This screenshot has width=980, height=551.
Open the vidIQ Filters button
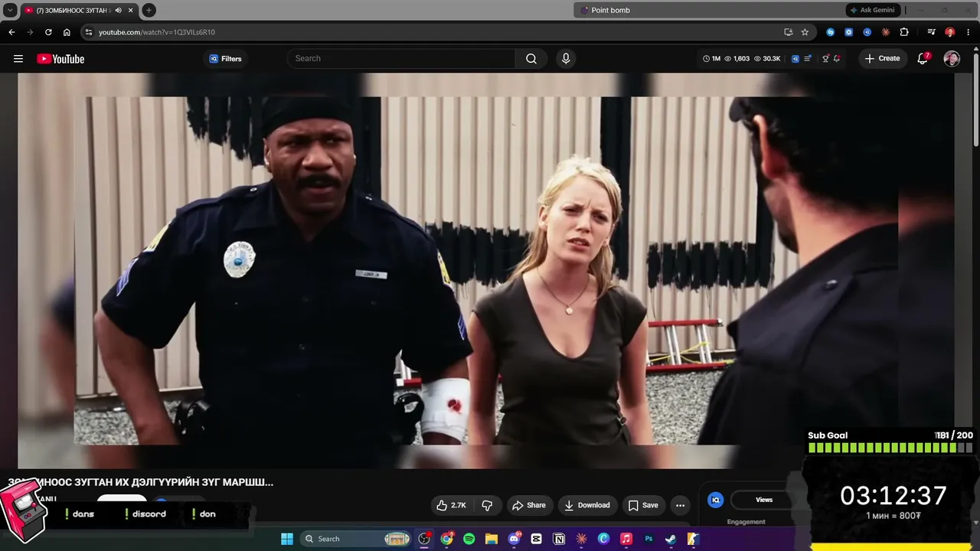tap(225, 59)
